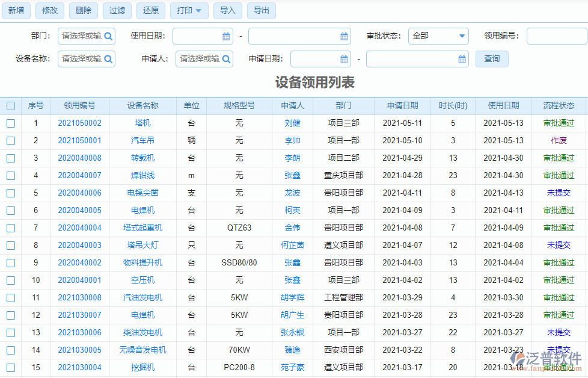588x378 pixels.
Task: Open the 申请人 picker via its magnifier icon
Action: click(x=226, y=60)
